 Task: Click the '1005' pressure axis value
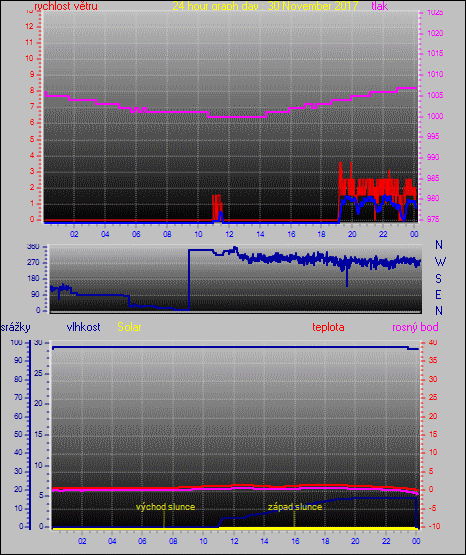click(x=435, y=95)
